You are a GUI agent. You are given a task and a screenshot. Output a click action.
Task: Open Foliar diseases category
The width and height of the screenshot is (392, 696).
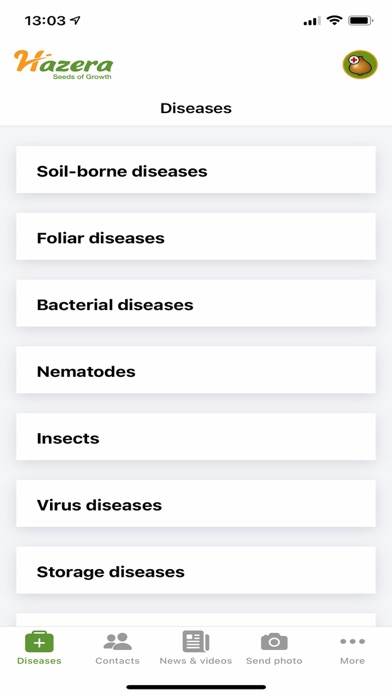pyautogui.click(x=196, y=237)
